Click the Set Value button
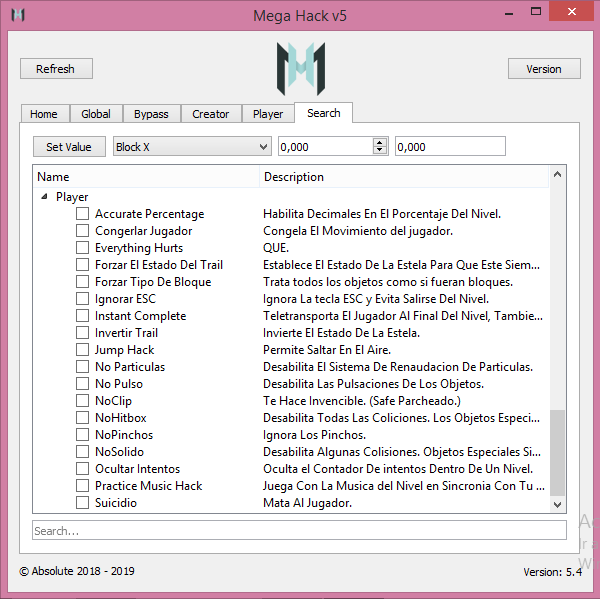The height and width of the screenshot is (599, 600). (x=69, y=147)
